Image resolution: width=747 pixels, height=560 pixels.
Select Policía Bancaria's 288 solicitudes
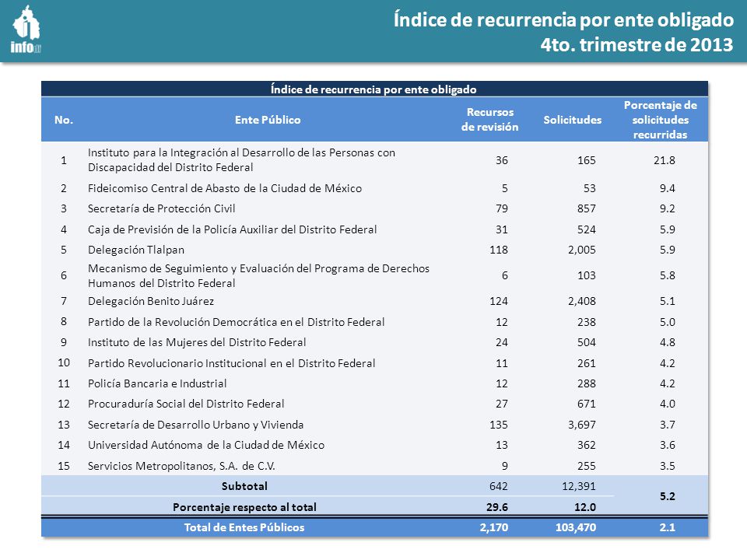[587, 383]
